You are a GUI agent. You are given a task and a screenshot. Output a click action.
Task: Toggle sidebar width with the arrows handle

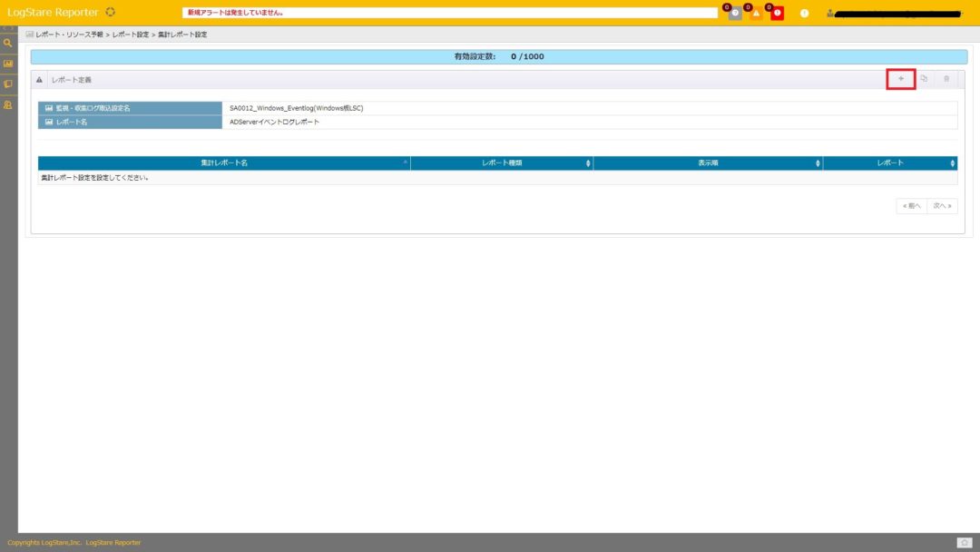[x=8, y=29]
